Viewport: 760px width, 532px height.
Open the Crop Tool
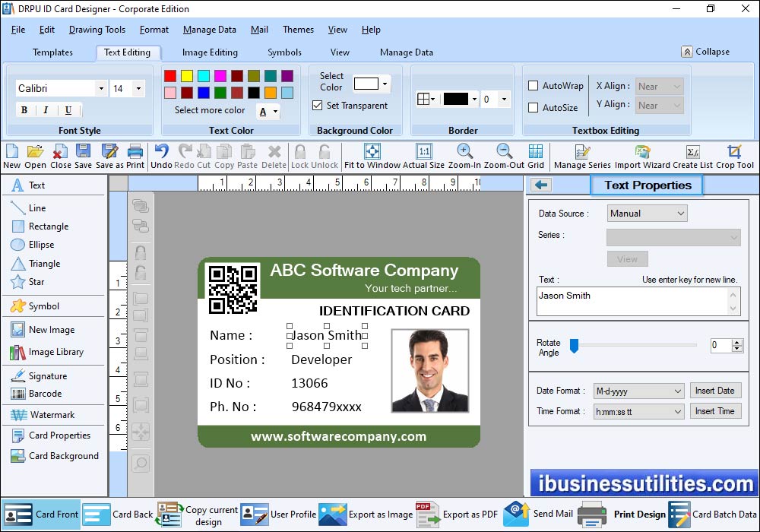[734, 151]
